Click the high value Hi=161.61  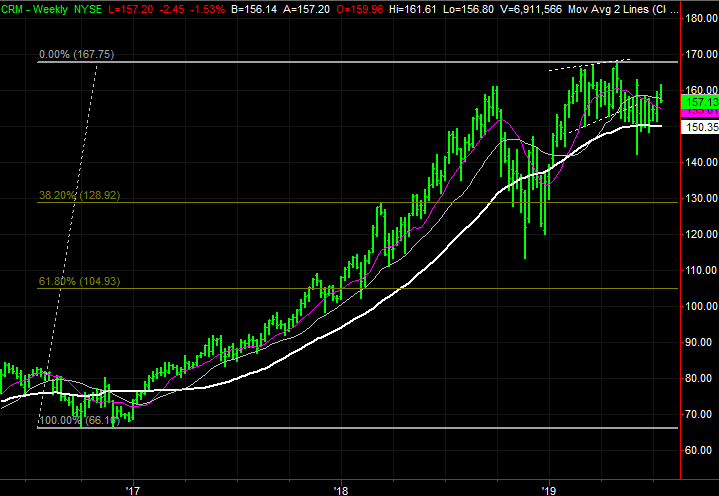412,9
